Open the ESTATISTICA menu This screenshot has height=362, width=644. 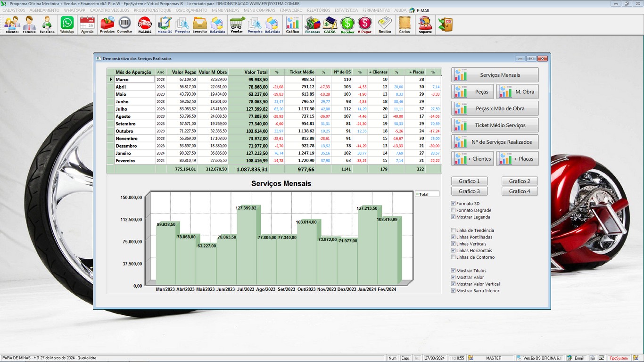(347, 10)
